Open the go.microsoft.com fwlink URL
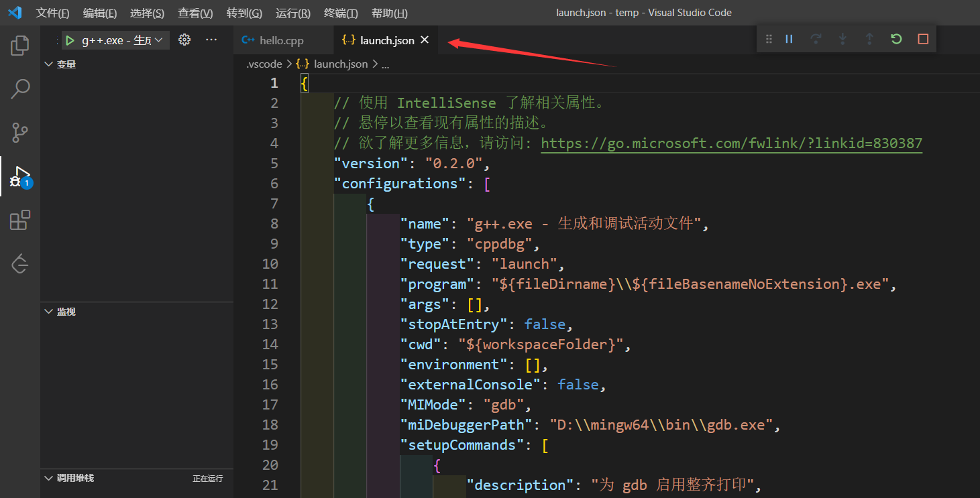980x498 pixels. (x=731, y=143)
